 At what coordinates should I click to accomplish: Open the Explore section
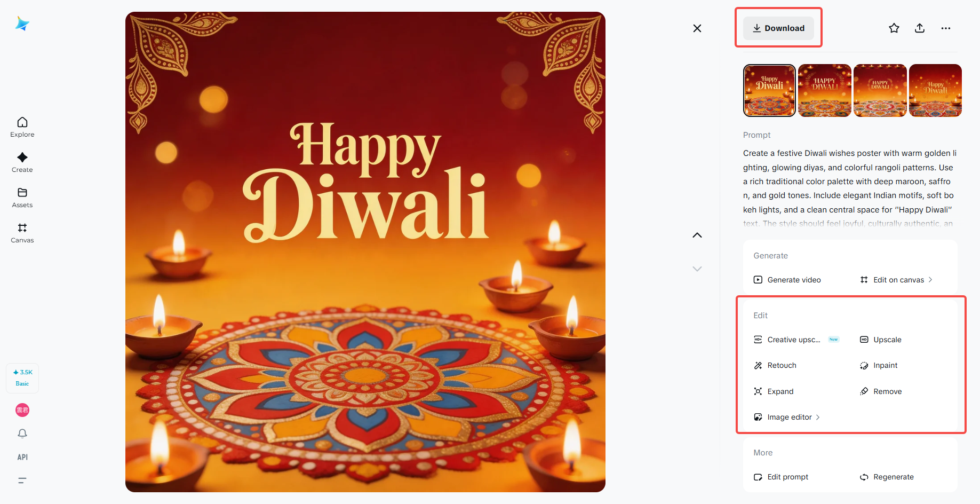click(x=22, y=127)
